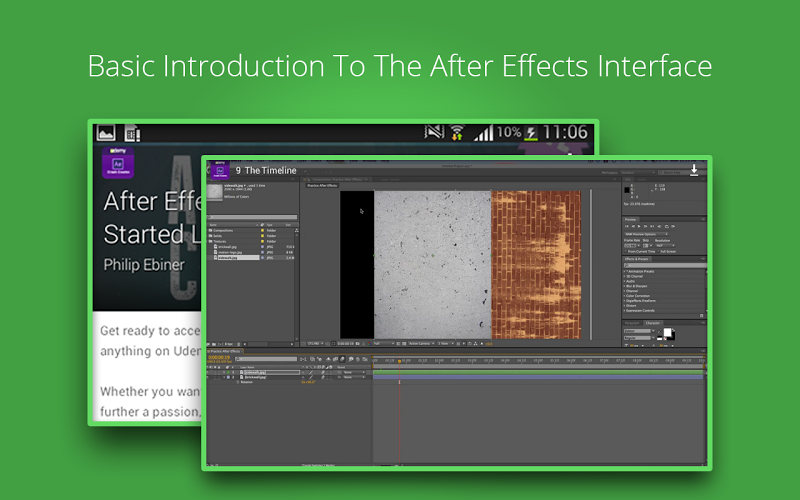Image resolution: width=800 pixels, height=500 pixels.
Task: Tap the Wi-Fi icon in the phone status bar
Action: click(457, 133)
